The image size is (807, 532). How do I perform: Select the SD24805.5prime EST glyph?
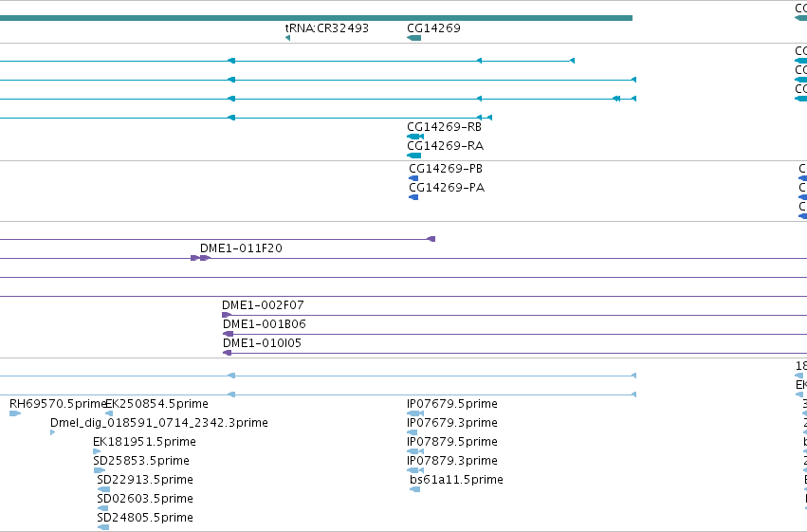click(103, 527)
